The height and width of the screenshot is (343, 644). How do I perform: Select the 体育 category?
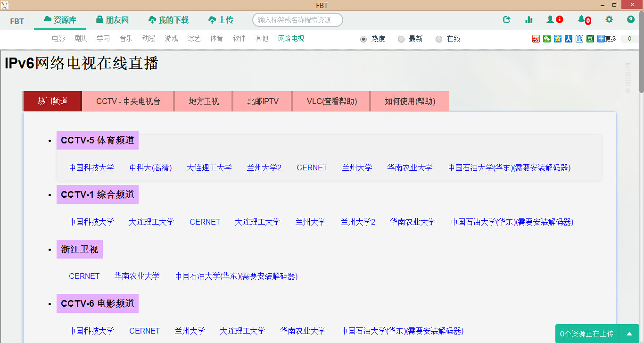coord(217,39)
